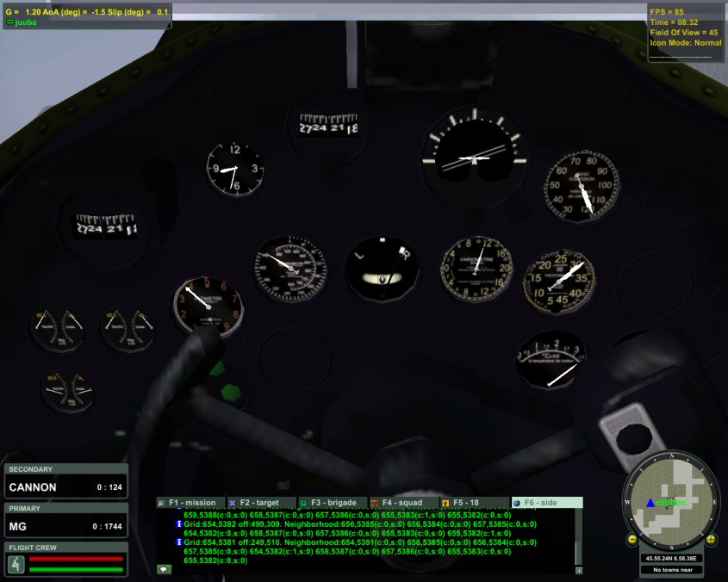728x582 pixels.
Task: Click the red flight crew status bar
Action: [x=76, y=559]
